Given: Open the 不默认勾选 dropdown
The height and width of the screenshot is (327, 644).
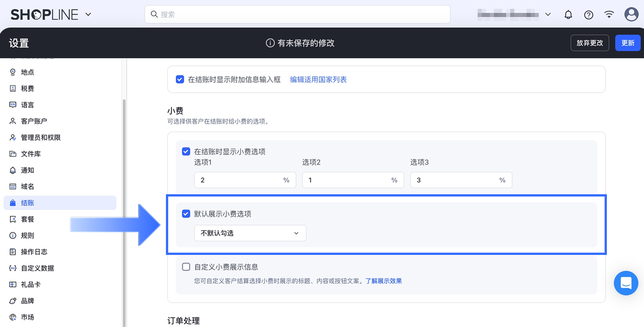Looking at the screenshot, I should pos(250,233).
